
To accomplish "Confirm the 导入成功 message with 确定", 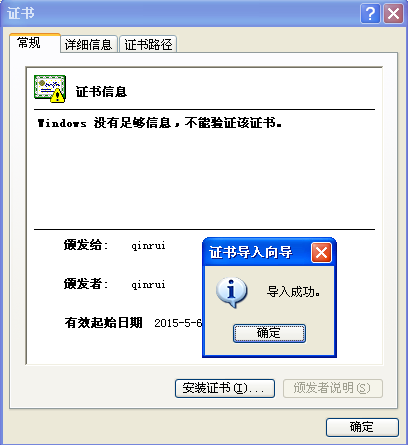I will click(269, 333).
